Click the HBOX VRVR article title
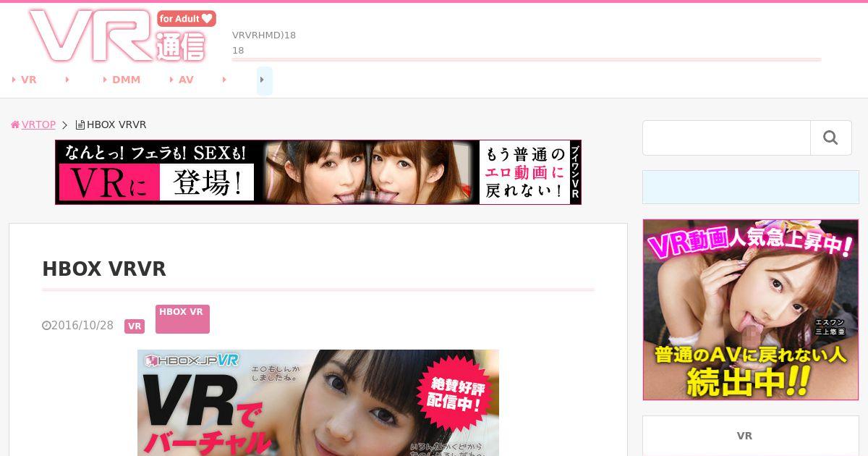The height and width of the screenshot is (456, 868). click(104, 269)
